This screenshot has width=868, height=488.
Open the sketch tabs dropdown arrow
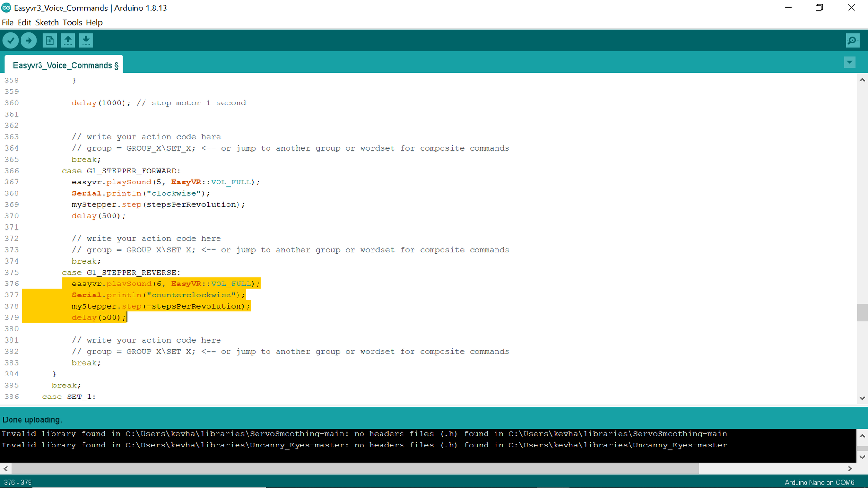tap(849, 62)
